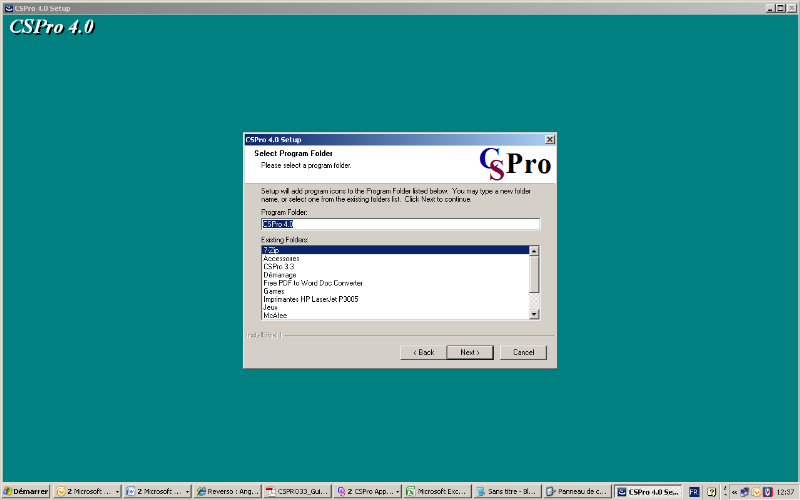Click the FR language indicator
Image resolution: width=800 pixels, height=500 pixels.
click(x=694, y=492)
